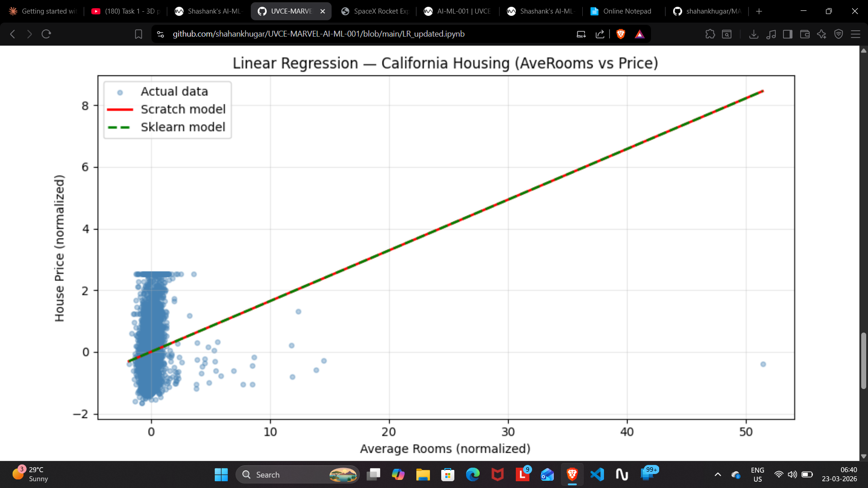Bookmark this page

click(x=138, y=34)
